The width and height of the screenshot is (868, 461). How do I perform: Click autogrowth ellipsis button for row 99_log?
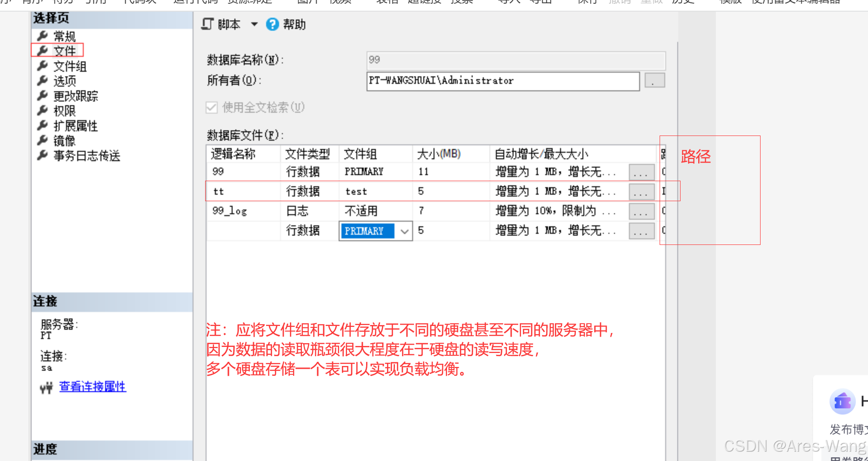coord(641,211)
